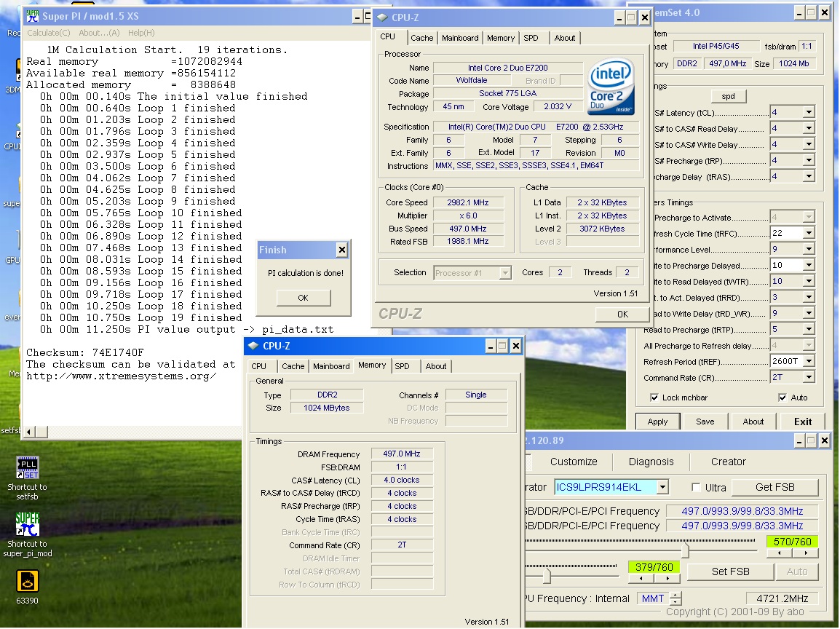Open Creator tab in SetFSB
This screenshot has width=840, height=629.
tap(728, 462)
